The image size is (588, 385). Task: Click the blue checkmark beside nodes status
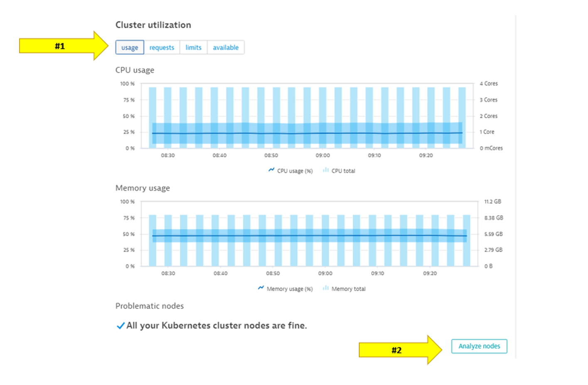(x=121, y=326)
